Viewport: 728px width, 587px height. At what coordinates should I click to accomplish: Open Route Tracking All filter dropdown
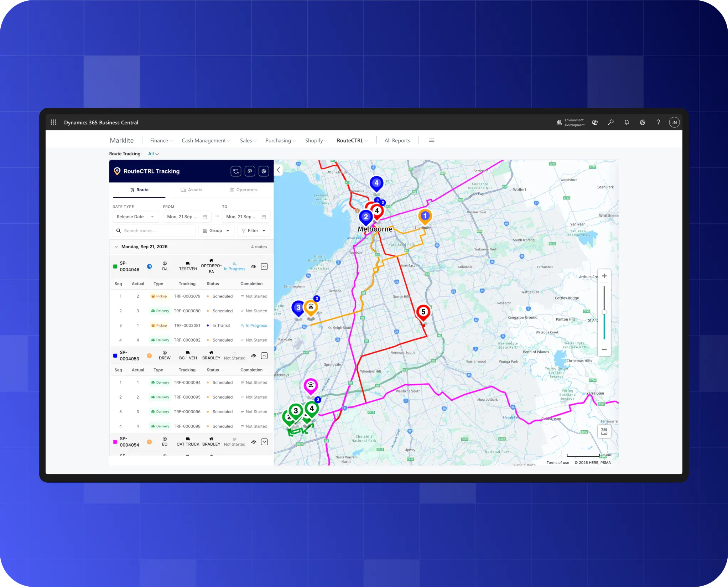point(154,154)
